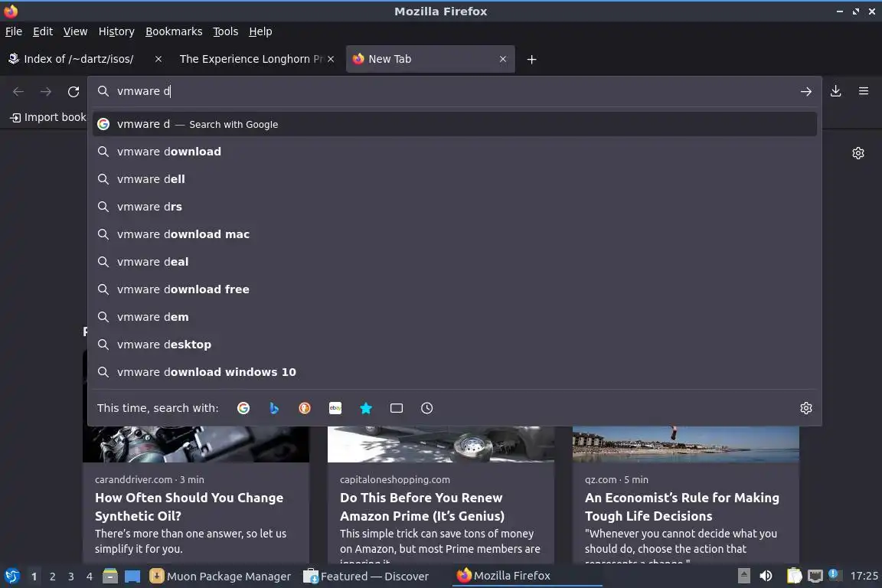The width and height of the screenshot is (882, 588).
Task: Open the Help menu
Action: (260, 31)
